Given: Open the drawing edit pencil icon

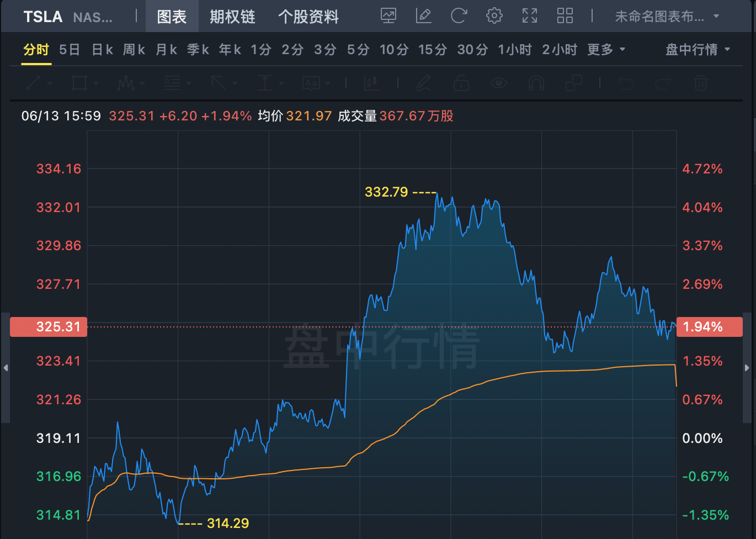Looking at the screenshot, I should point(423,16).
